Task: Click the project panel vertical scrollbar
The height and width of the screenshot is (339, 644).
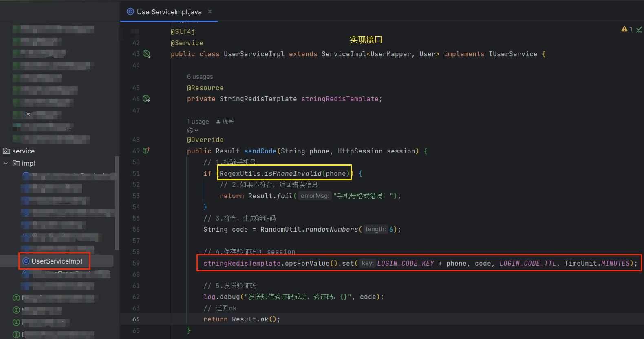Action: [x=117, y=202]
